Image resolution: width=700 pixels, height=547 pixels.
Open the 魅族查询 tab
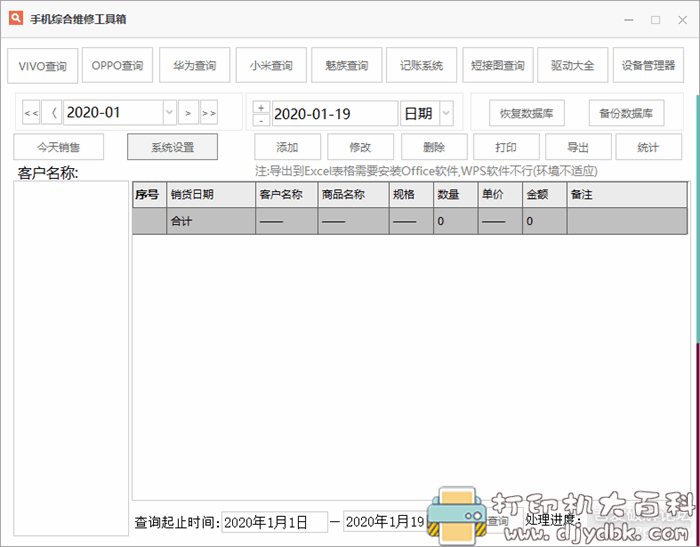point(346,65)
